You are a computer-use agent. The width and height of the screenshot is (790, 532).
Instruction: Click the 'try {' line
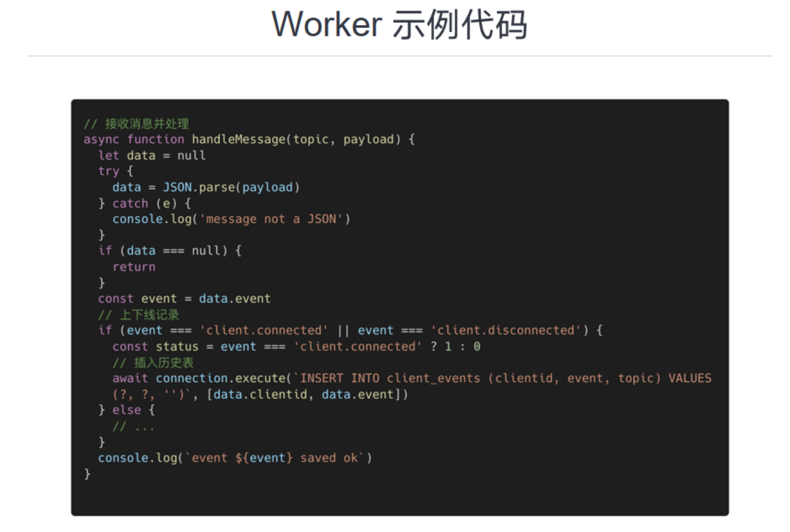coord(116,171)
